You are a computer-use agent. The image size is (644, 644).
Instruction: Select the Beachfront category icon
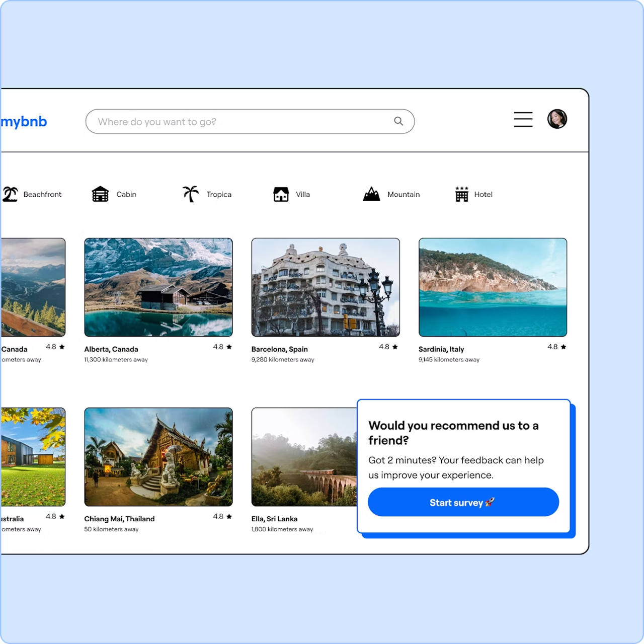tap(10, 194)
